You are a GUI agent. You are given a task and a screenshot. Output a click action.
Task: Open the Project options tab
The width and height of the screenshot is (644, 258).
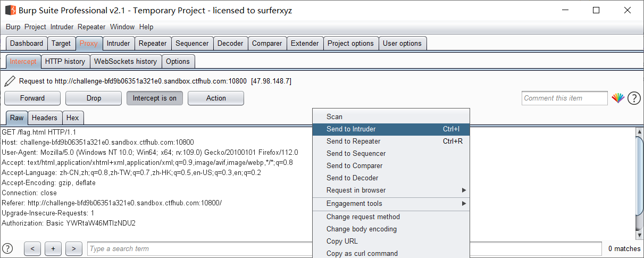(350, 44)
